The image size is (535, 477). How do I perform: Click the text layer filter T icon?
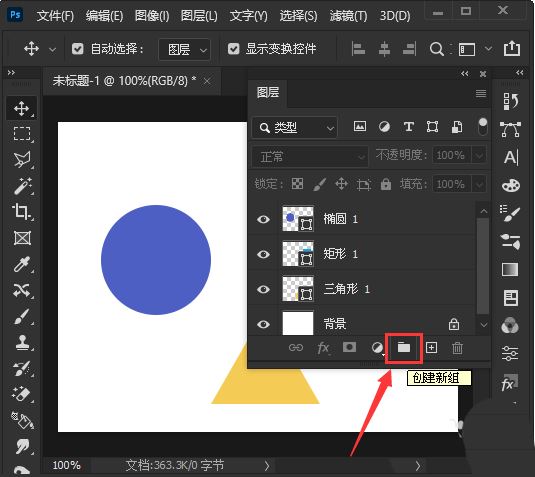tap(409, 127)
